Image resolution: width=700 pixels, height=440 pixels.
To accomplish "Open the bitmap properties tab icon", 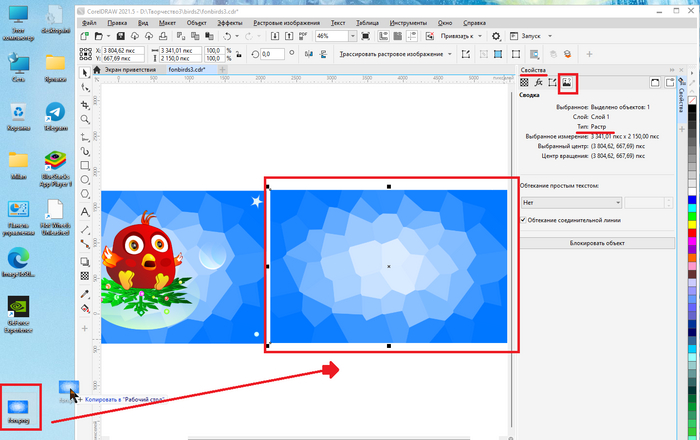I will (x=566, y=82).
